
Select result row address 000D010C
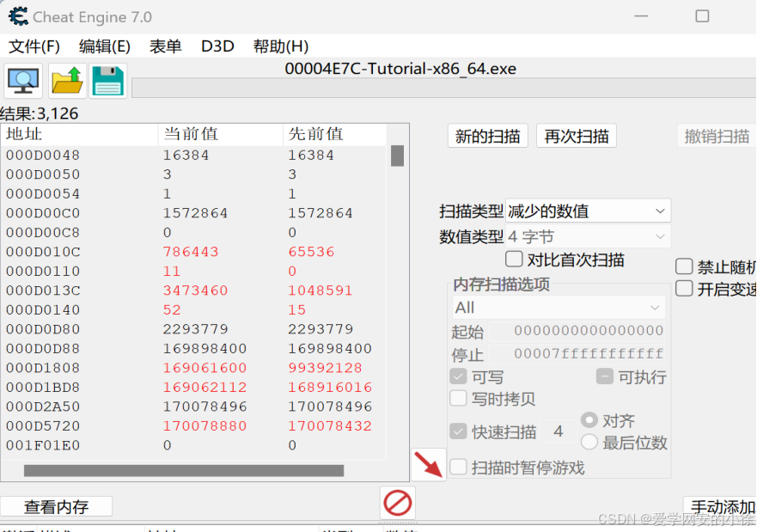tap(193, 252)
